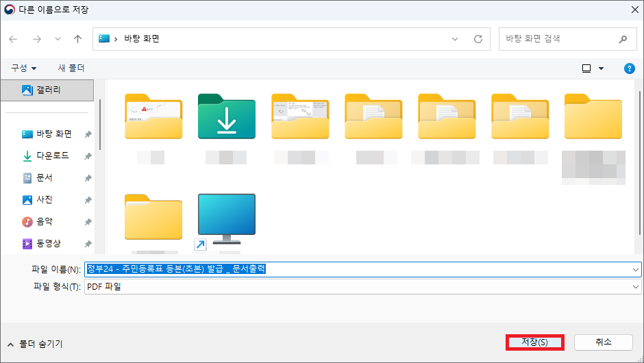Screen dimensions: 644x363
Task: Click the 취소 button
Action: (603, 342)
